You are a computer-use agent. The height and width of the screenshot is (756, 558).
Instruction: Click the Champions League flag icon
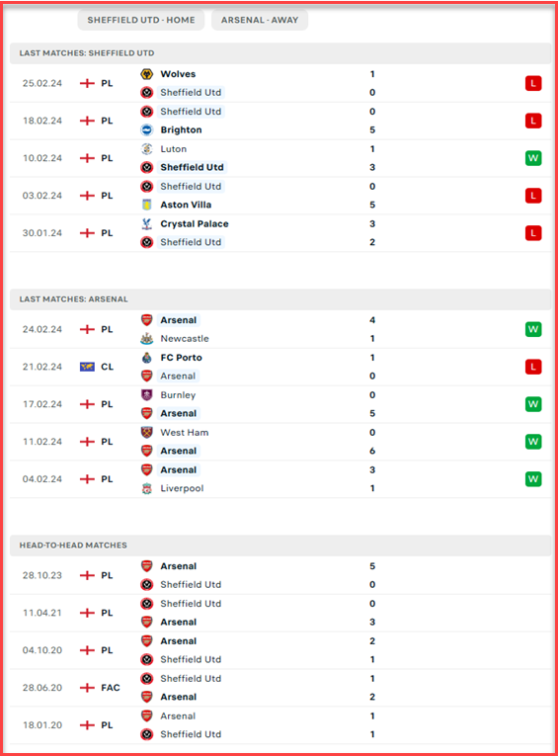[87, 367]
